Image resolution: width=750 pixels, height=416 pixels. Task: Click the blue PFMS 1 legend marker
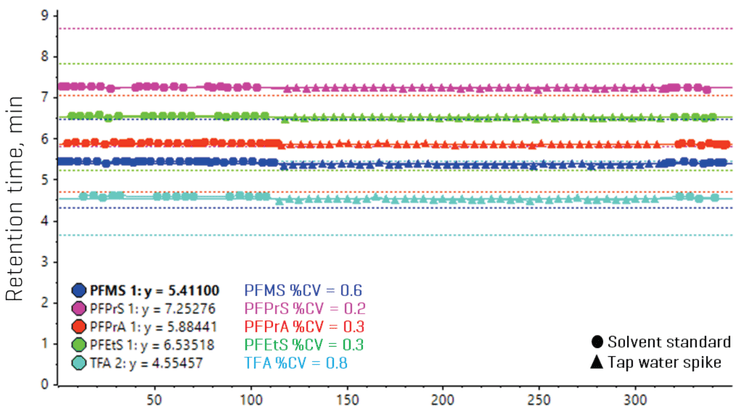[x=79, y=291]
